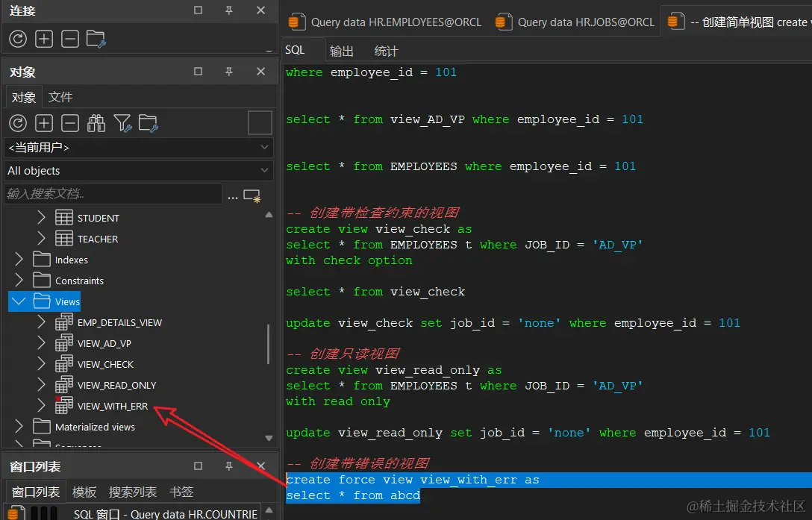Open the 输出 tab

point(341,51)
